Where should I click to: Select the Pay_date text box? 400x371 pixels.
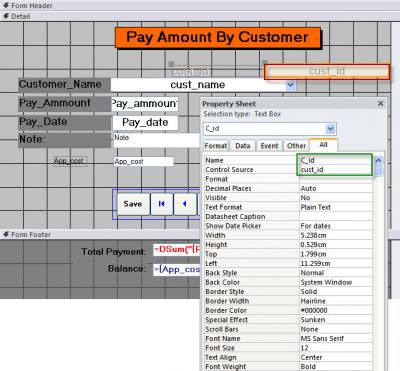[145, 122]
